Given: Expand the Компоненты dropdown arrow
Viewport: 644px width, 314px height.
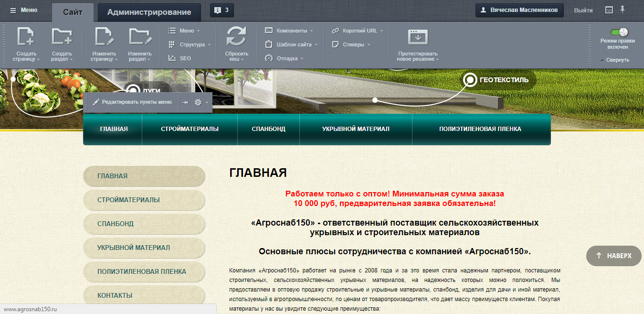Looking at the screenshot, I should pyautogui.click(x=311, y=31).
